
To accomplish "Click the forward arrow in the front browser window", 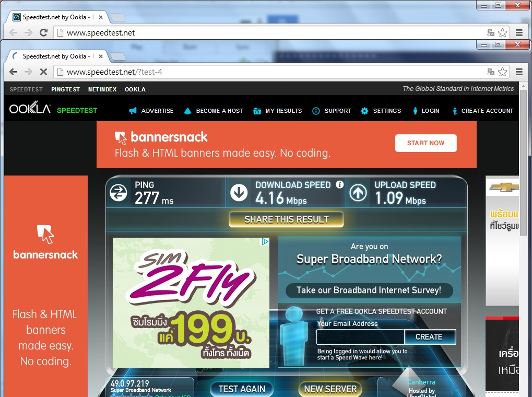I will click(x=29, y=72).
